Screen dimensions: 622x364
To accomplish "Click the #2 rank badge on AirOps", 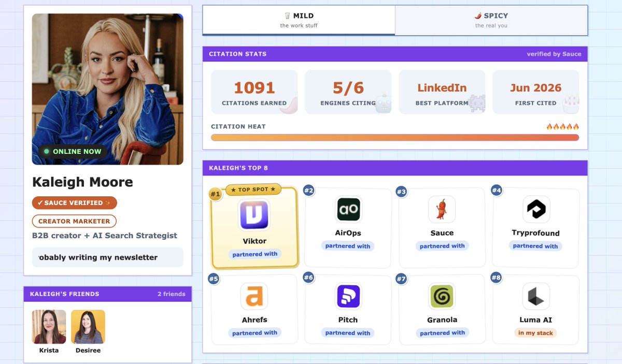I will [x=309, y=191].
